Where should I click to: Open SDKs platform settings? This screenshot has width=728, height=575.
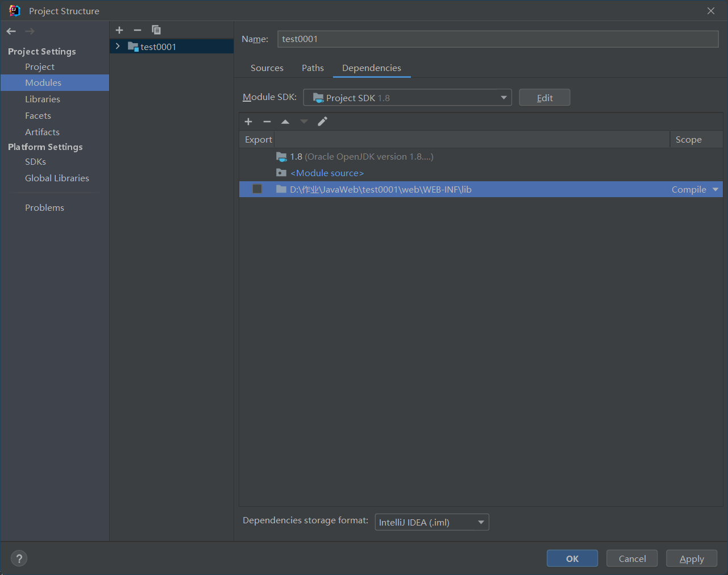(35, 162)
